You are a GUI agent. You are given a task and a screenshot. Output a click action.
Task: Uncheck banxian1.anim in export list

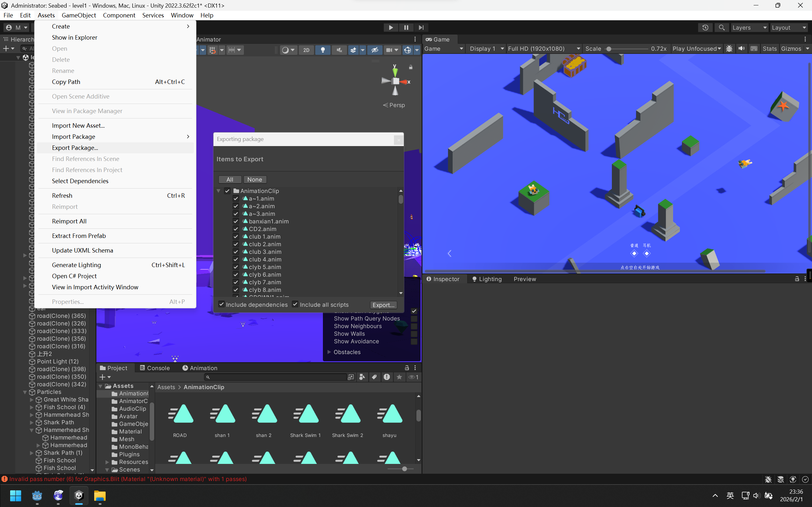coord(236,221)
